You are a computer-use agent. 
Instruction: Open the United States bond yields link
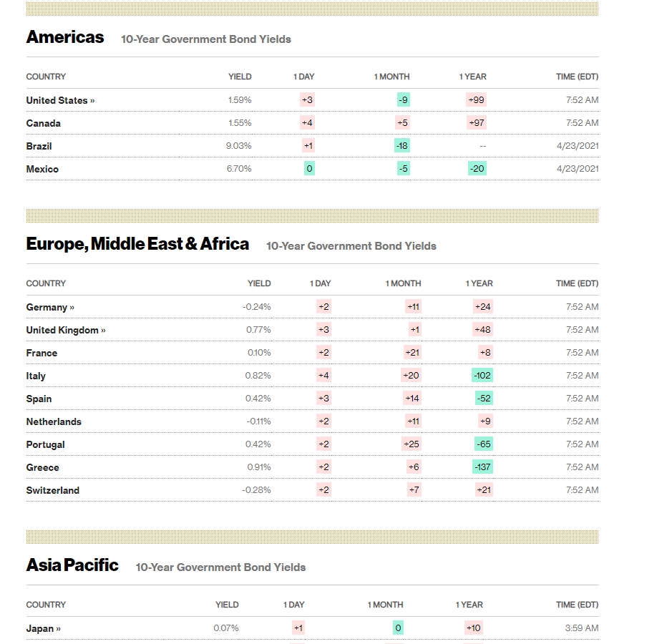click(60, 100)
